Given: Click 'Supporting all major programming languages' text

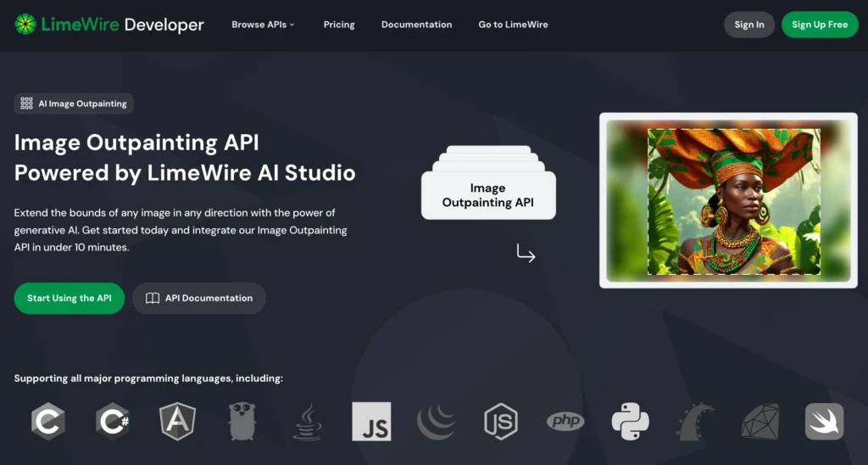Looking at the screenshot, I should tap(148, 378).
